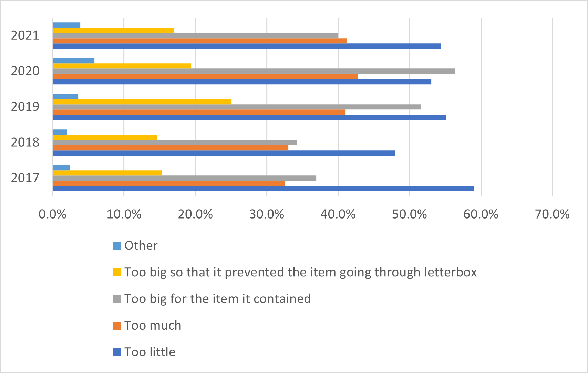Click the 2018 dark blue Too little bar
Screen dimensions: 588x373
tap(224, 153)
